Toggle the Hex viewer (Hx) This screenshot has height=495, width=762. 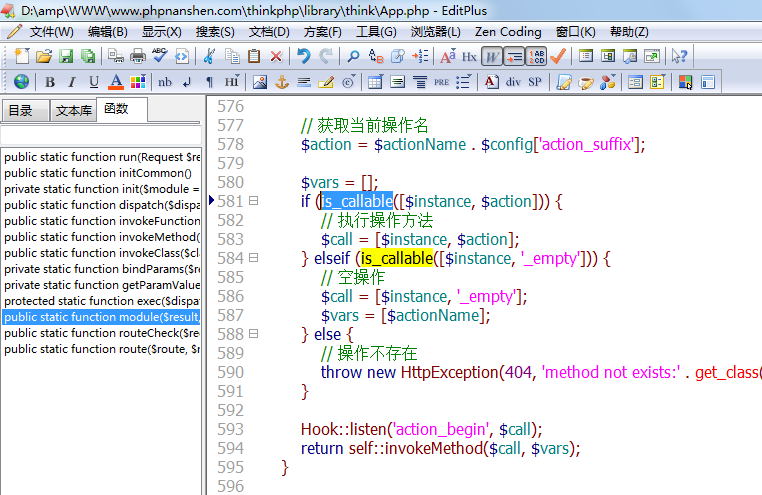[469, 56]
